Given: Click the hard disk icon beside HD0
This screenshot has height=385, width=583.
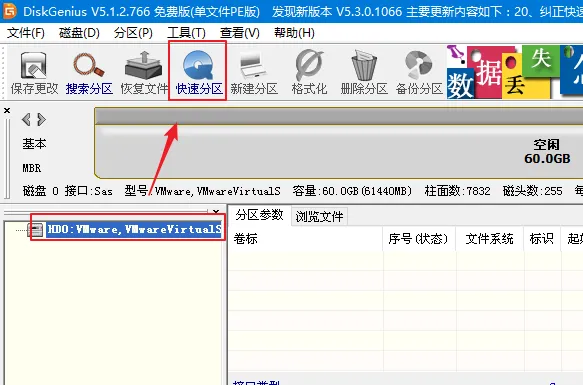Looking at the screenshot, I should coord(36,230).
